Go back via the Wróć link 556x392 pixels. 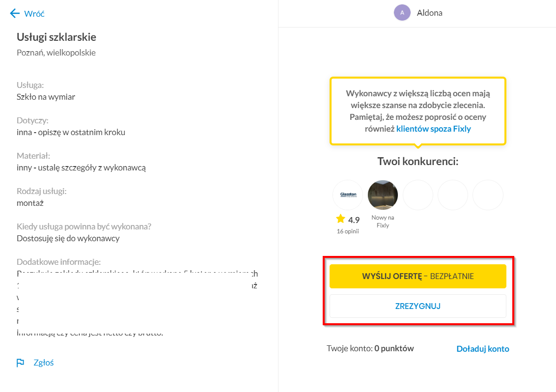34,14
